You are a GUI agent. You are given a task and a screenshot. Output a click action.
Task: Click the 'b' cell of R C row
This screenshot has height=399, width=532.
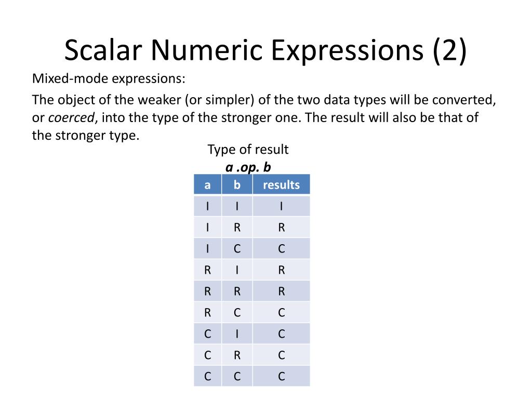(x=237, y=312)
